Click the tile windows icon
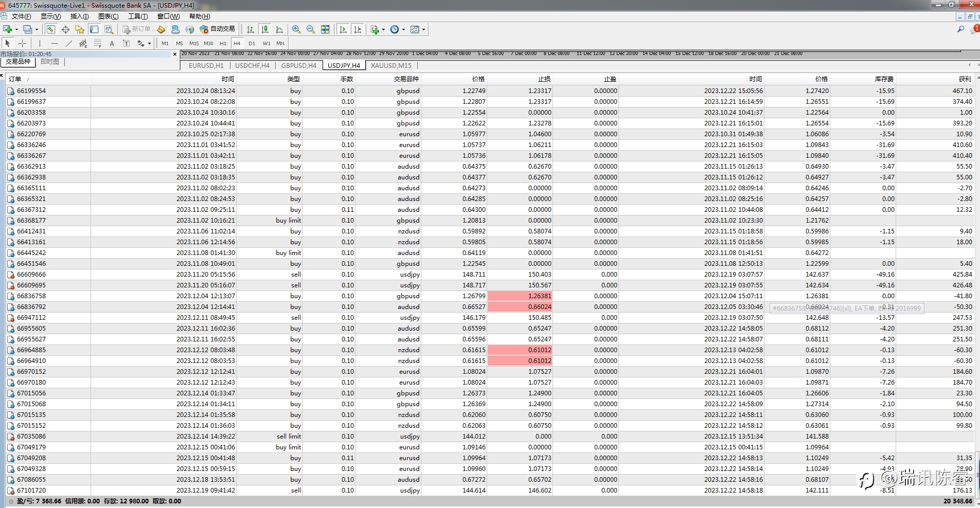 tap(325, 29)
